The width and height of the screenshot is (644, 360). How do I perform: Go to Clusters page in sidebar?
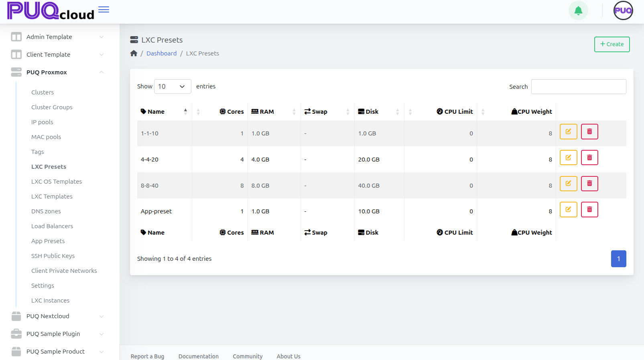(x=43, y=92)
